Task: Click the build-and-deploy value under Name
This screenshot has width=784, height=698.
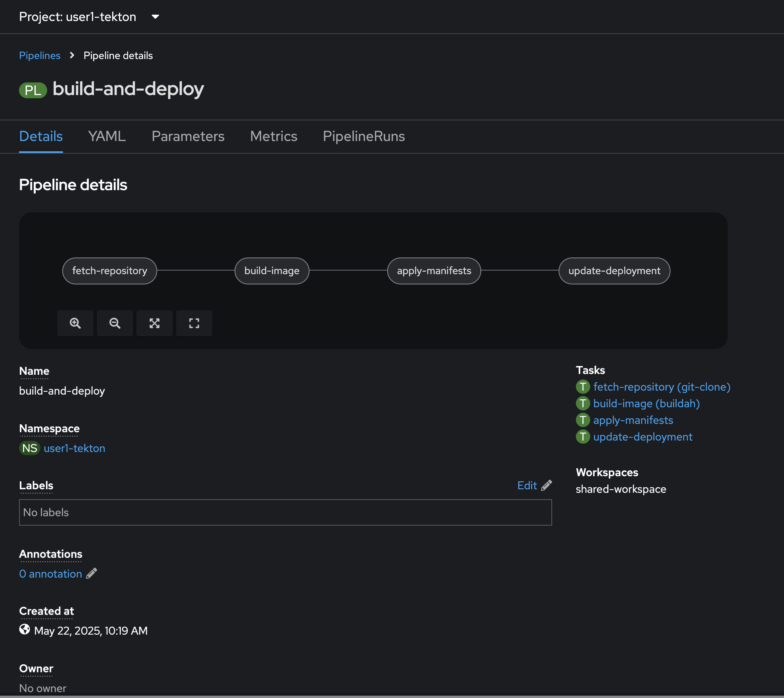Action: click(62, 391)
